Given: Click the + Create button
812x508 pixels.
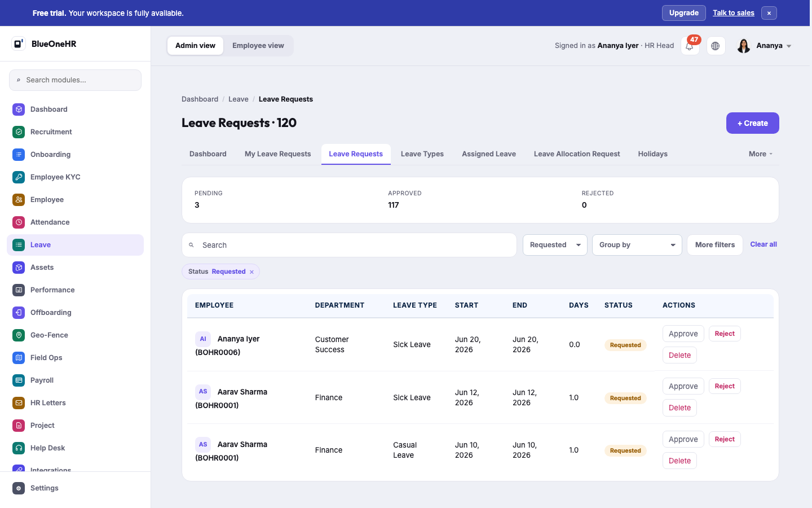Looking at the screenshot, I should pos(753,123).
